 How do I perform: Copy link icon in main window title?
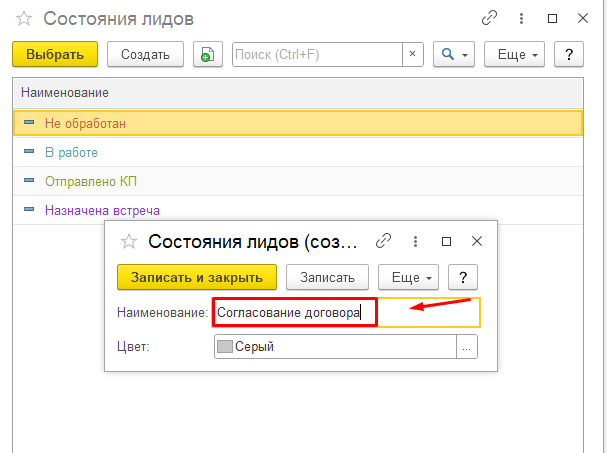[x=489, y=18]
